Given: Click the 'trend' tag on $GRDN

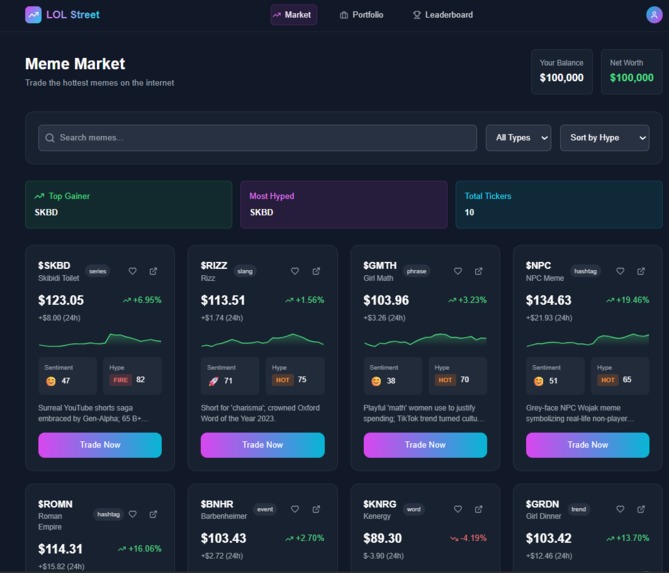Looking at the screenshot, I should pyautogui.click(x=579, y=509).
